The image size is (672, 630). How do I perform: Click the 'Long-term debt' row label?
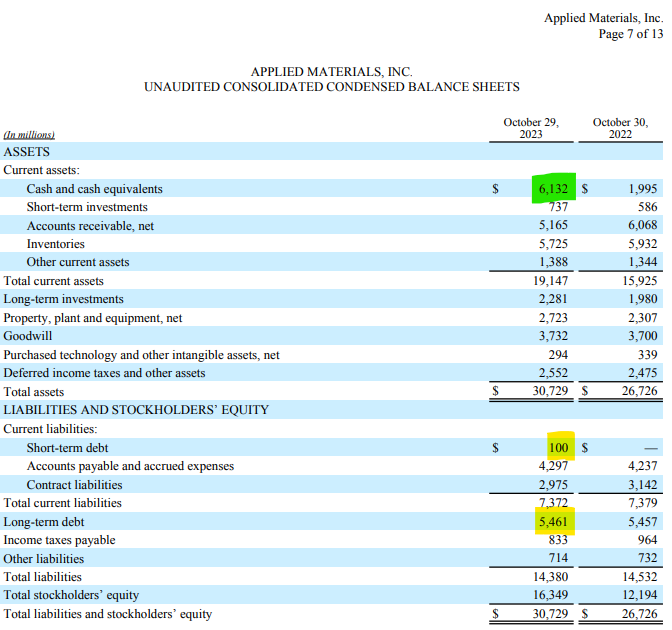(44, 522)
